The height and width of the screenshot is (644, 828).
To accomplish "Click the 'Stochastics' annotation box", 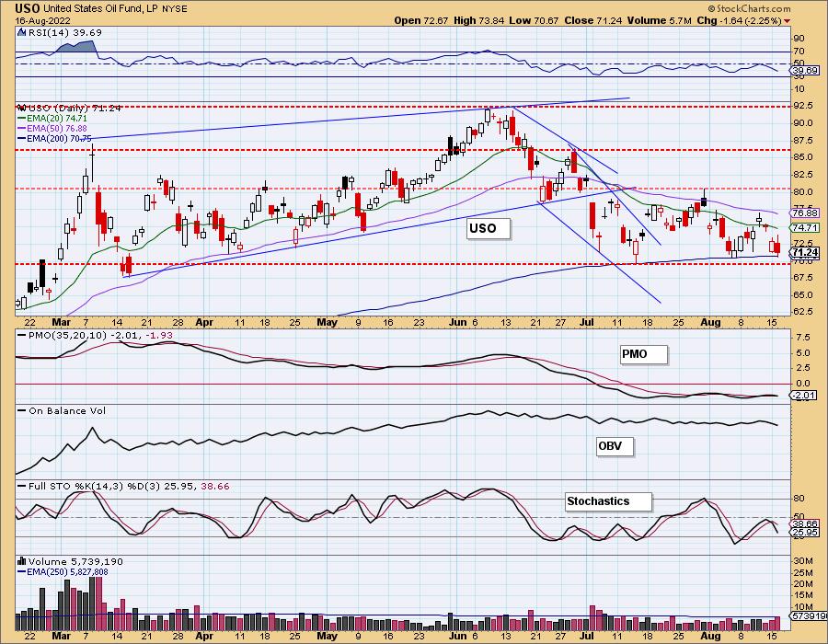I will (x=608, y=501).
